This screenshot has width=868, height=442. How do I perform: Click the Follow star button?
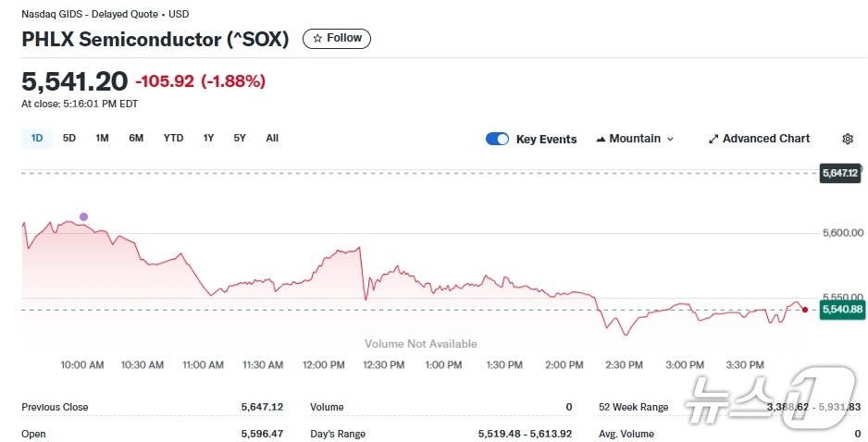pos(337,39)
